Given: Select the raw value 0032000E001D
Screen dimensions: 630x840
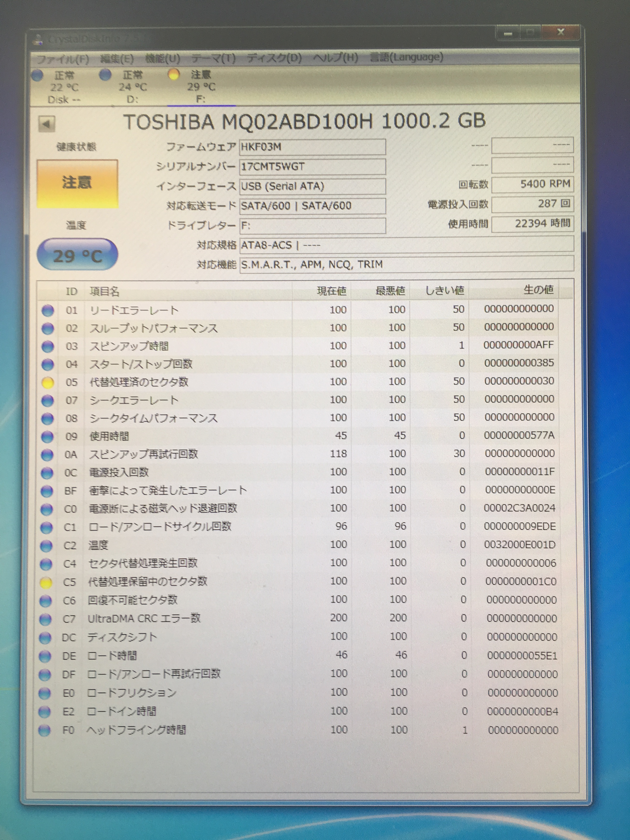Looking at the screenshot, I should 520,545.
